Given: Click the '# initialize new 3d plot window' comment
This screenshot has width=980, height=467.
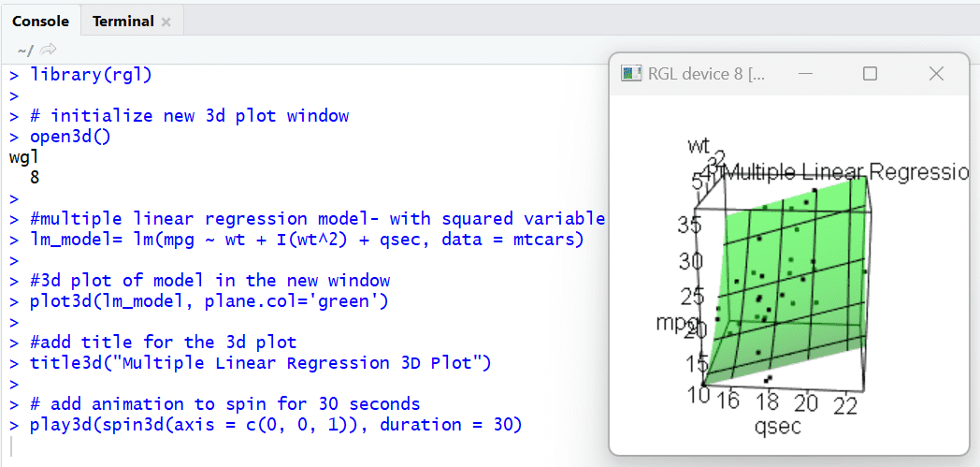Looking at the screenshot, I should (x=190, y=116).
